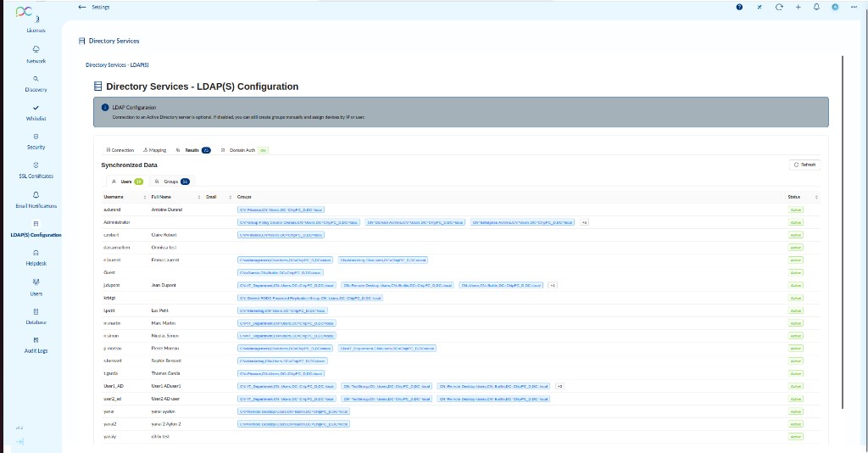Open Users in the sidebar
Image resolution: width=868 pixels, height=453 pixels.
click(x=36, y=288)
